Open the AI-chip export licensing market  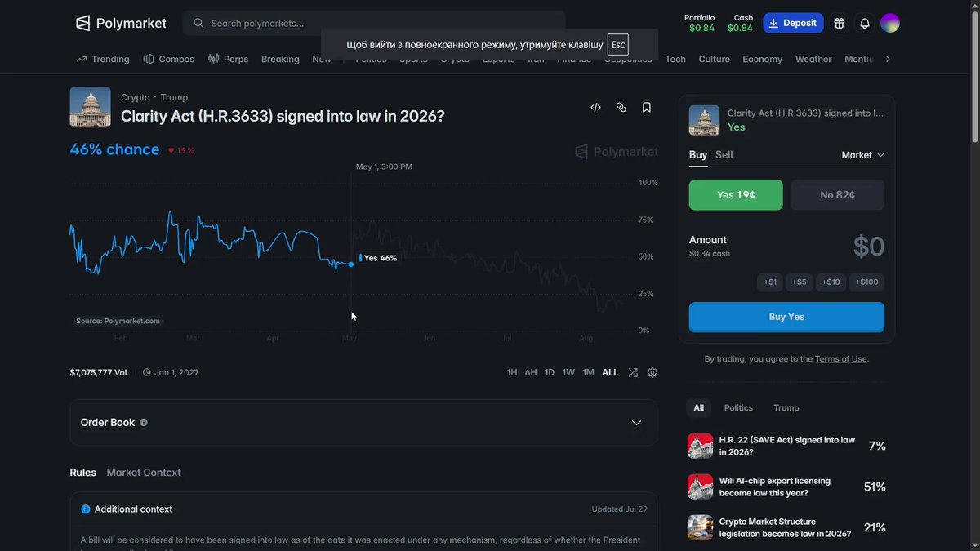(x=786, y=487)
